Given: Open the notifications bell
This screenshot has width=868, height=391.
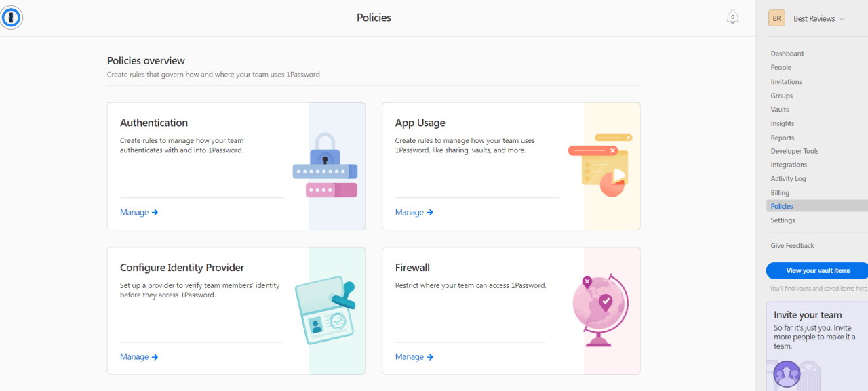Looking at the screenshot, I should pyautogui.click(x=732, y=17).
